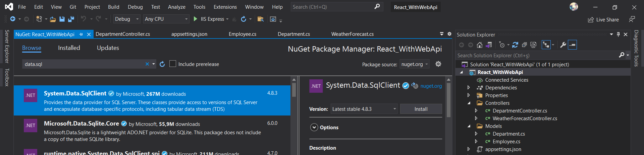644x155 pixels.
Task: Click the Install button
Action: coord(421,109)
